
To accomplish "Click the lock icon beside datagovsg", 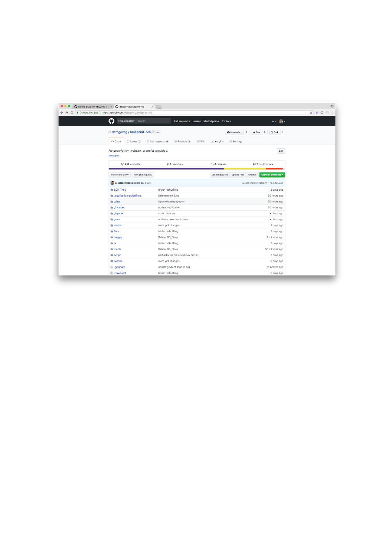I will (110, 132).
